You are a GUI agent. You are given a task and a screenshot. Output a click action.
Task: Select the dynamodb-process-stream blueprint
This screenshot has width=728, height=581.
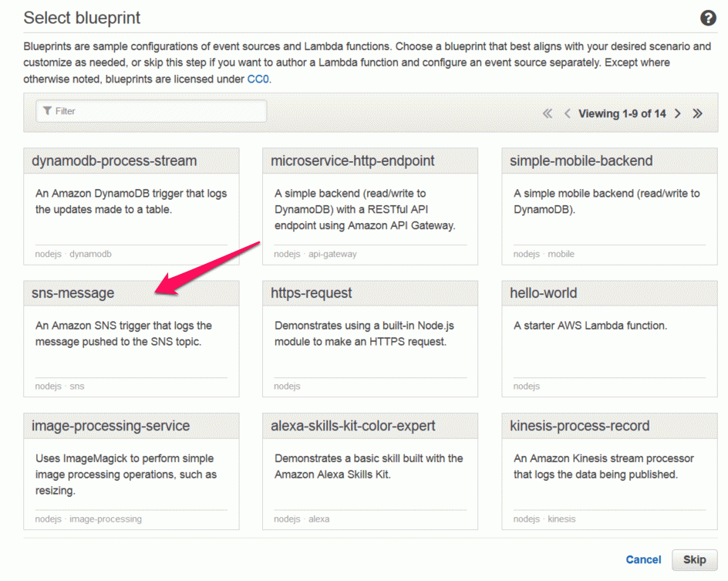coord(131,207)
